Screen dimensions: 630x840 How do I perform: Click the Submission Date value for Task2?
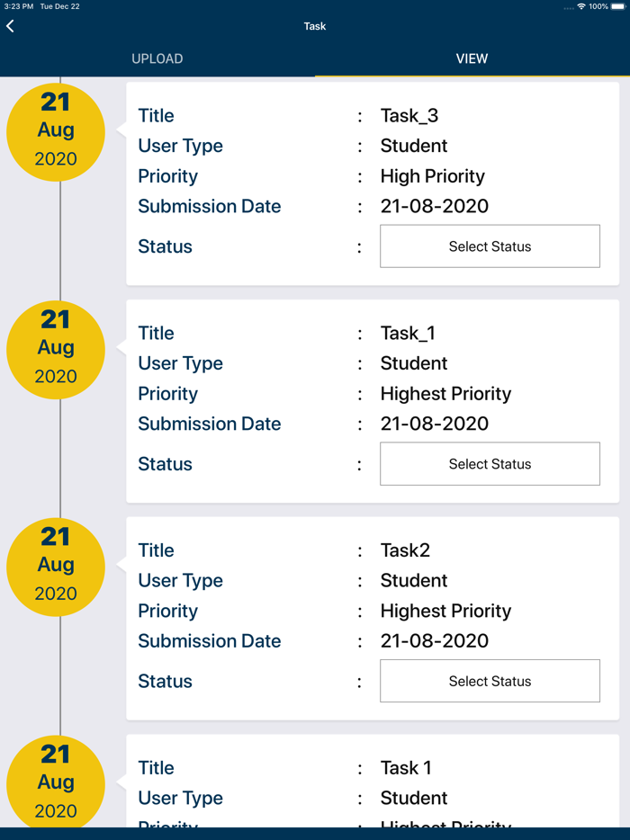pos(434,641)
